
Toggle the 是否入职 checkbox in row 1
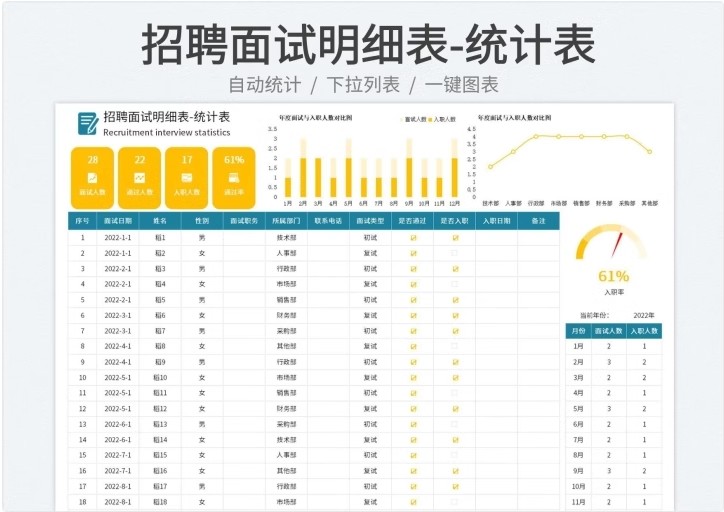[455, 238]
